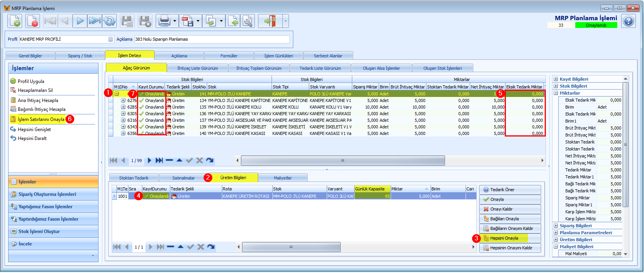The height and width of the screenshot is (273, 644).
Task: Open the Profil lookup button in field
Action: (x=111, y=39)
